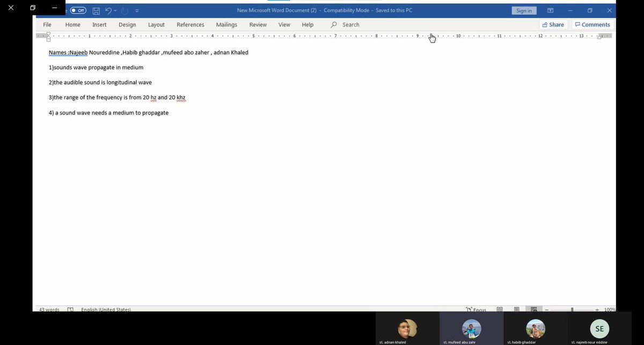Image resolution: width=644 pixels, height=345 pixels.
Task: Click the zoom out minus button
Action: pyautogui.click(x=547, y=310)
